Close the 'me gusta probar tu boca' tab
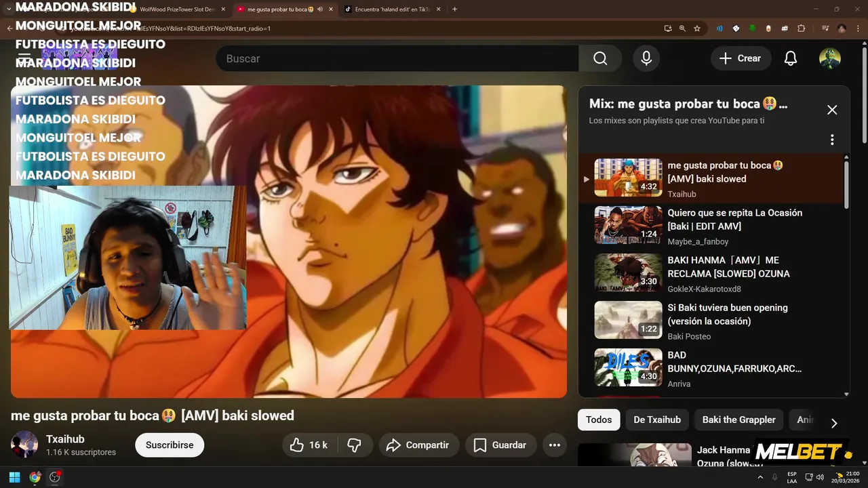This screenshot has height=488, width=868. (x=331, y=9)
